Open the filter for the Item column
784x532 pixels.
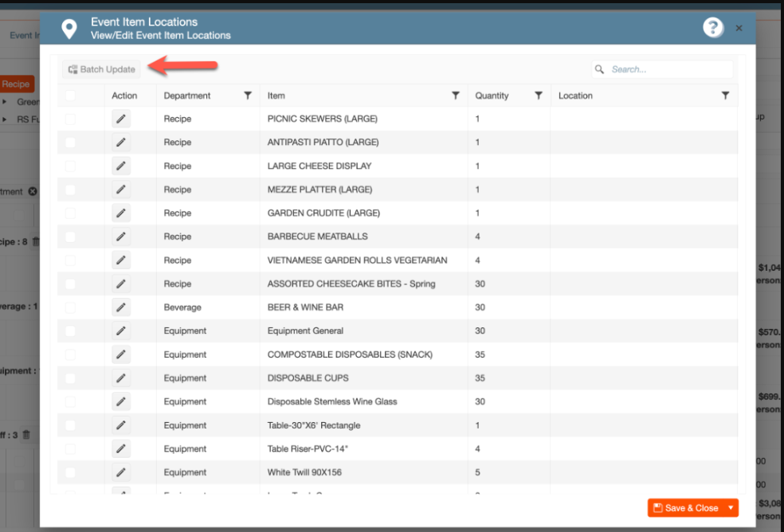[456, 96]
